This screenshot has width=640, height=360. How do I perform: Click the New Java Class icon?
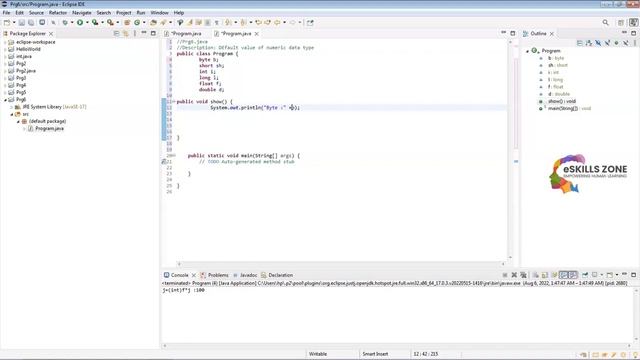[x=137, y=23]
